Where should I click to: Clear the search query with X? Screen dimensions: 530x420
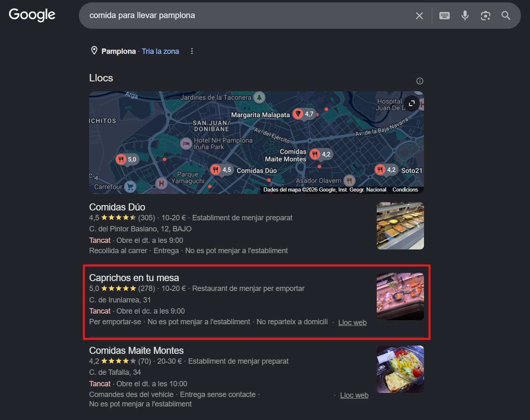click(x=419, y=16)
